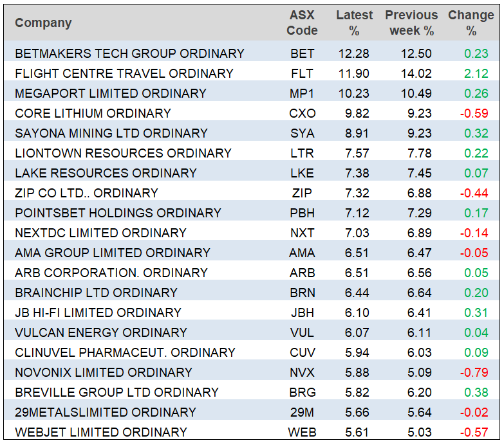Click the CXO ASX code
The image size is (504, 443).
[x=302, y=113]
